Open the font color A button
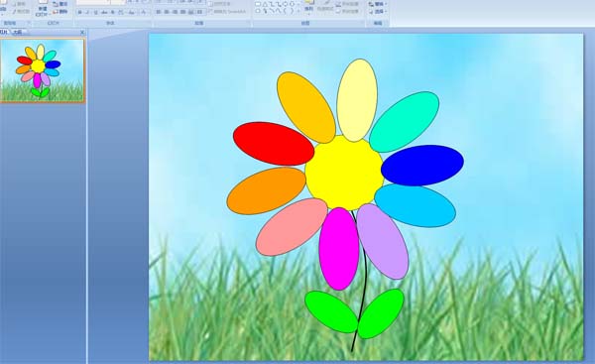Screen dimensions: 595x364 144,12
